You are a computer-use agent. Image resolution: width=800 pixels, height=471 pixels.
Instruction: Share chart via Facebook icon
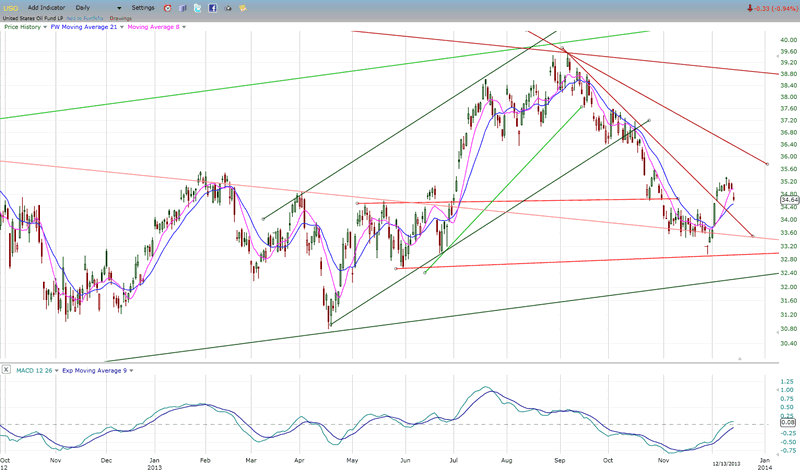click(212, 8)
